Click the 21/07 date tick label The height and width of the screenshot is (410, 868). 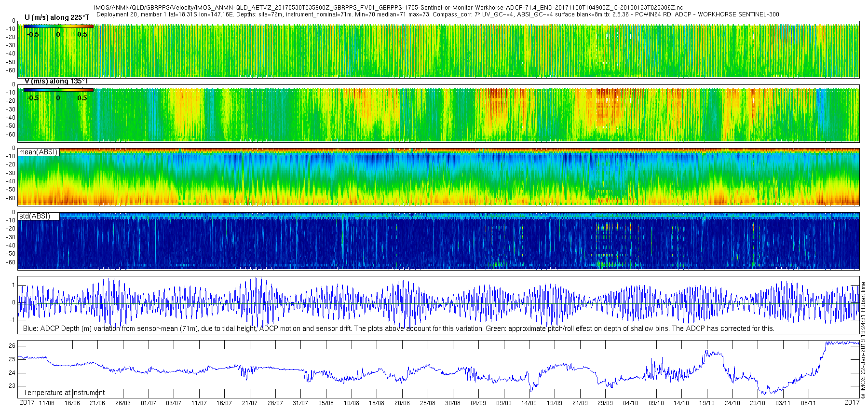tap(249, 403)
